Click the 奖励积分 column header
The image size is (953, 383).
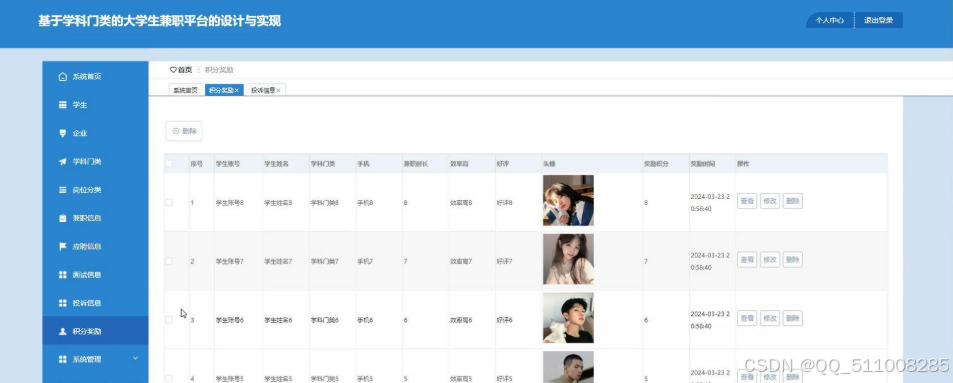pos(657,164)
